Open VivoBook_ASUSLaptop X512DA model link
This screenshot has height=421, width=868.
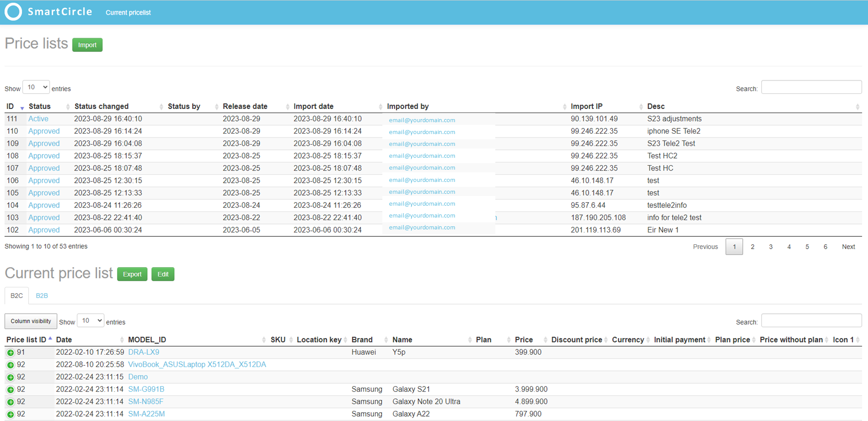pyautogui.click(x=197, y=364)
